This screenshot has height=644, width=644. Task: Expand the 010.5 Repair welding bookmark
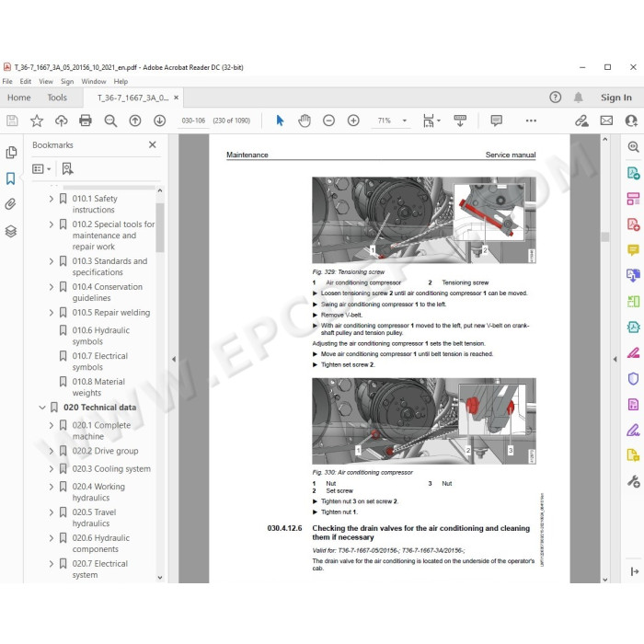click(x=51, y=313)
